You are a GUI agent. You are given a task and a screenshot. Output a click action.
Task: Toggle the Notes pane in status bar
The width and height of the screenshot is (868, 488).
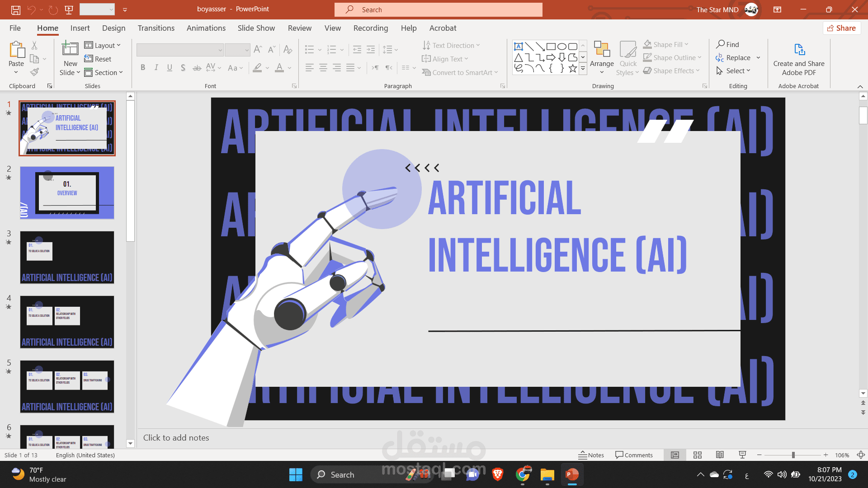pyautogui.click(x=591, y=455)
